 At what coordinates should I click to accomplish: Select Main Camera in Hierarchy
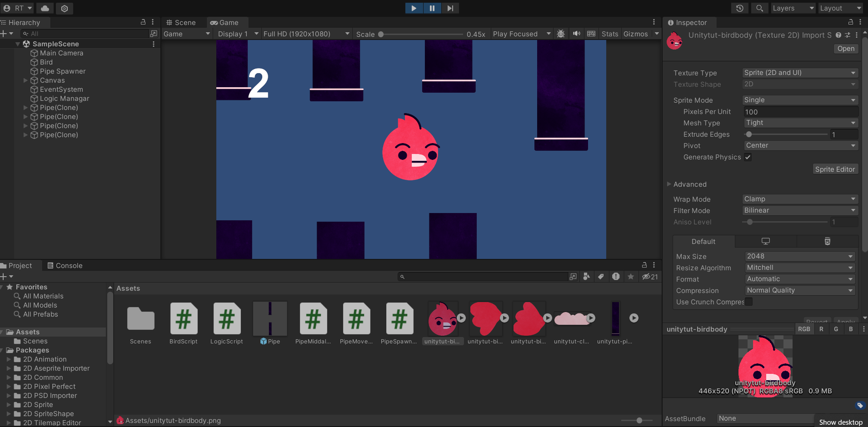(x=61, y=53)
